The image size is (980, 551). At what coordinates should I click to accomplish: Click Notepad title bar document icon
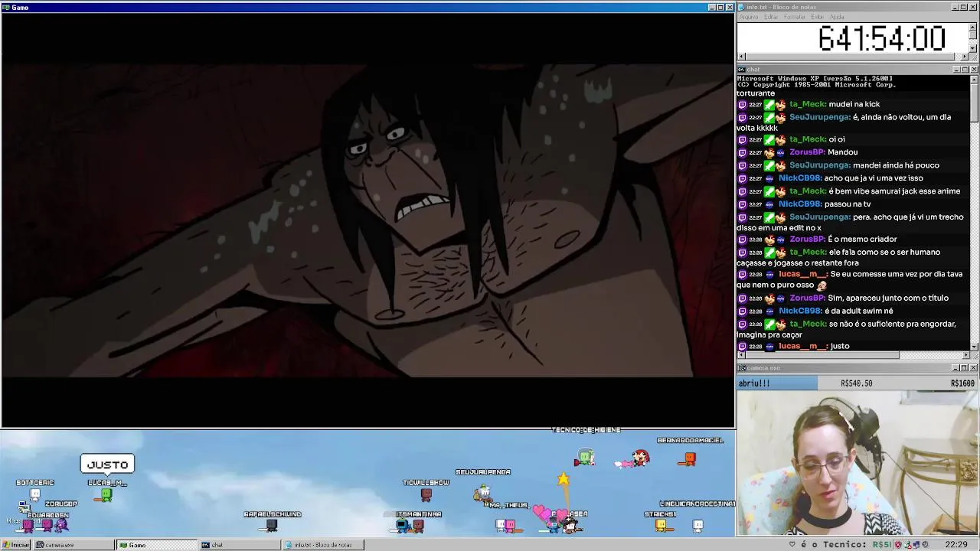[742, 7]
